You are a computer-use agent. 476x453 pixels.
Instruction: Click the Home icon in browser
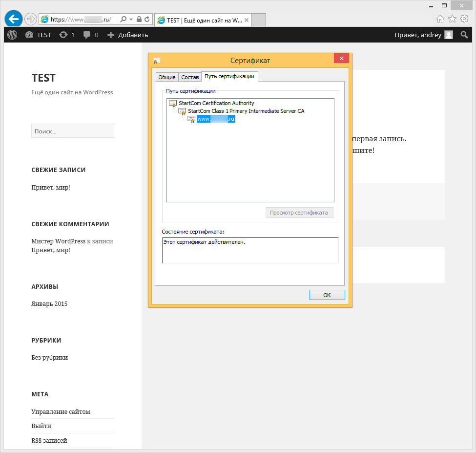point(440,19)
